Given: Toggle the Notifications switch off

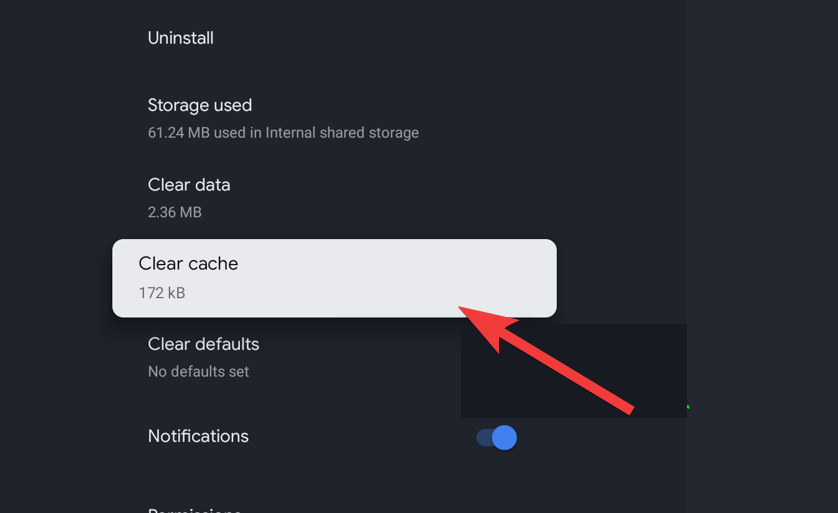Looking at the screenshot, I should click(x=496, y=438).
